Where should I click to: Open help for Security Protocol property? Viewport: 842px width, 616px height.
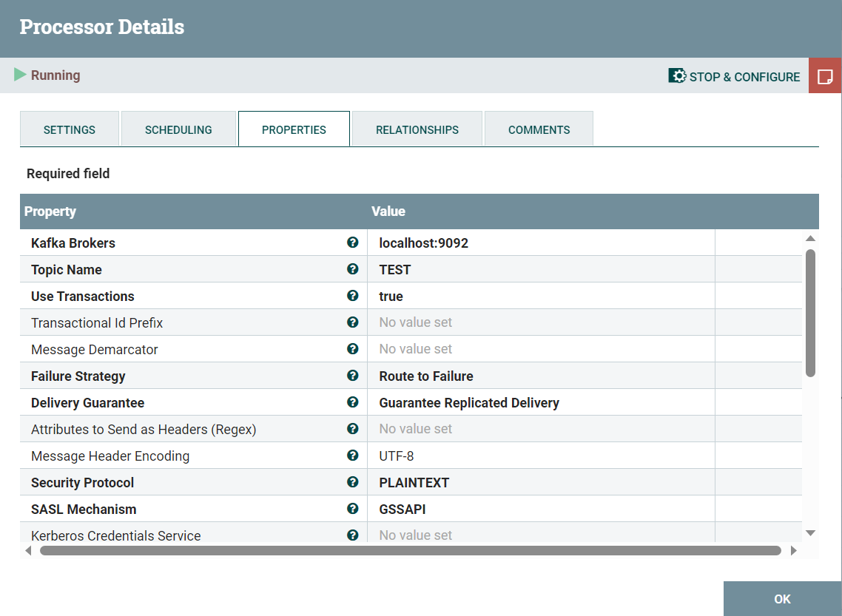coord(353,482)
